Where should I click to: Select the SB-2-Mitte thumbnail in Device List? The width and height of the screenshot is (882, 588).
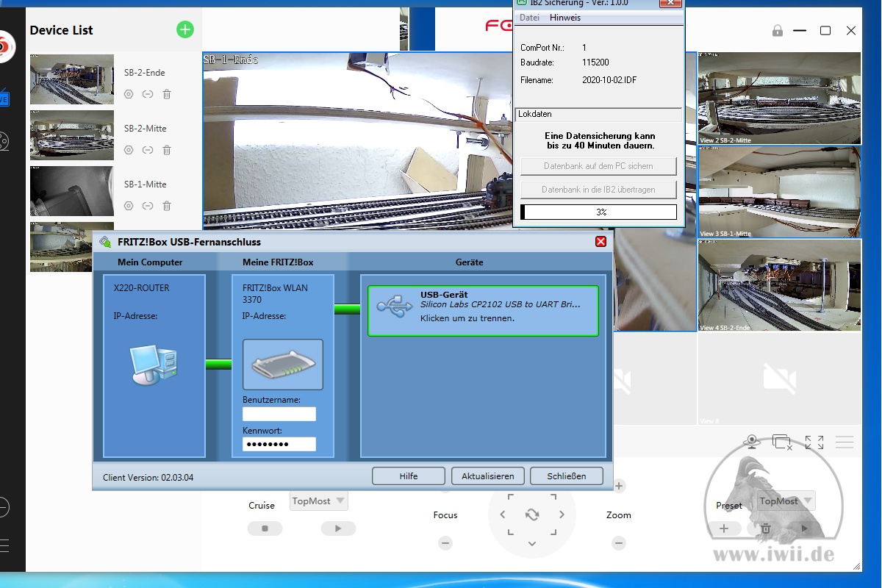[72, 135]
